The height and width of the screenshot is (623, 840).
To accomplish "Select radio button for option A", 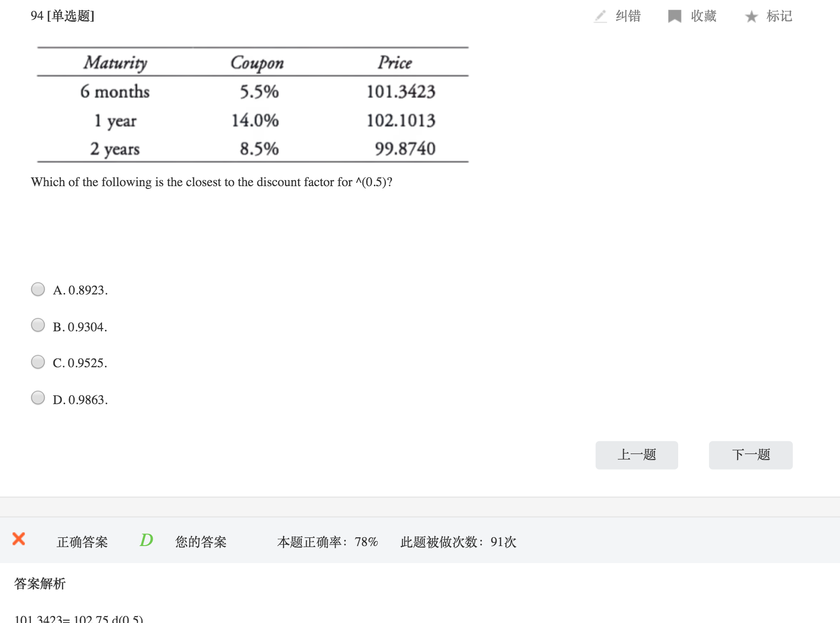I will (38, 289).
